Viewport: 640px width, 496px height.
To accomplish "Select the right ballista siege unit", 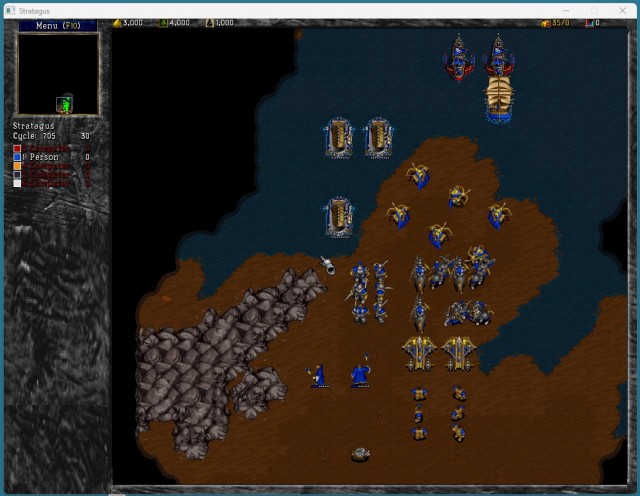I will click(458, 354).
